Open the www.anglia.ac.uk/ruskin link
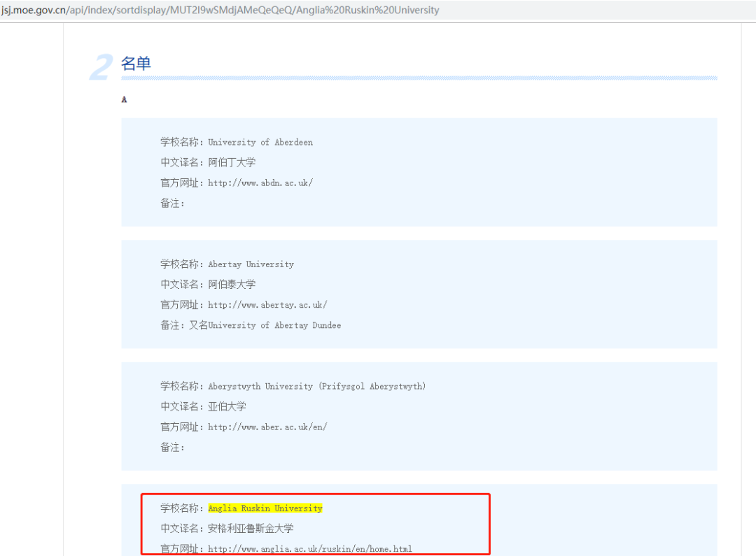This screenshot has width=756, height=556. point(309,549)
